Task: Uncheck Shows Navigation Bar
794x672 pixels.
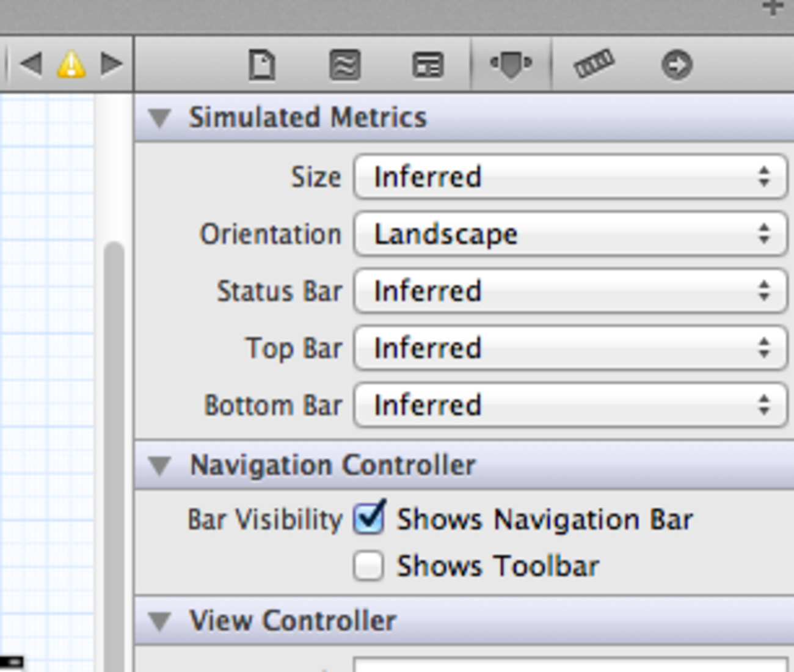Action: click(x=369, y=519)
